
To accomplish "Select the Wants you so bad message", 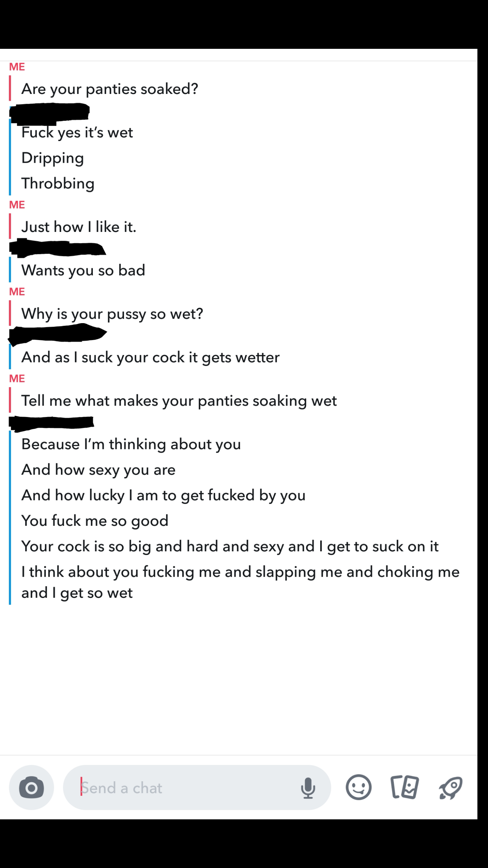I will pos(83,270).
